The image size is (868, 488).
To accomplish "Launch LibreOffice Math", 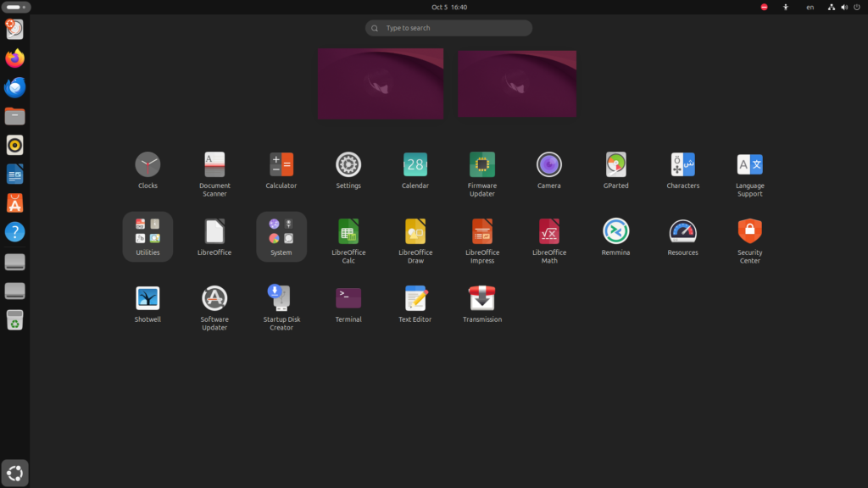I will pyautogui.click(x=549, y=241).
